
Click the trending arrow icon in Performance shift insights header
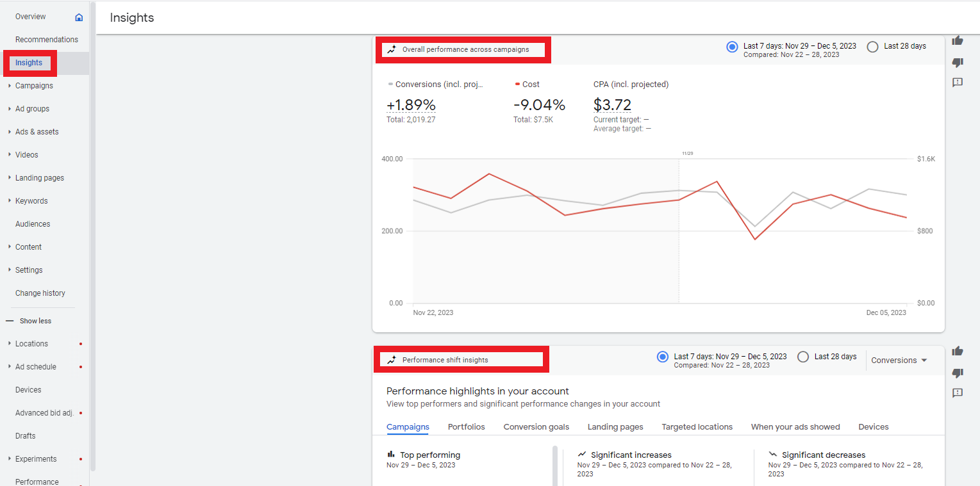click(x=391, y=359)
